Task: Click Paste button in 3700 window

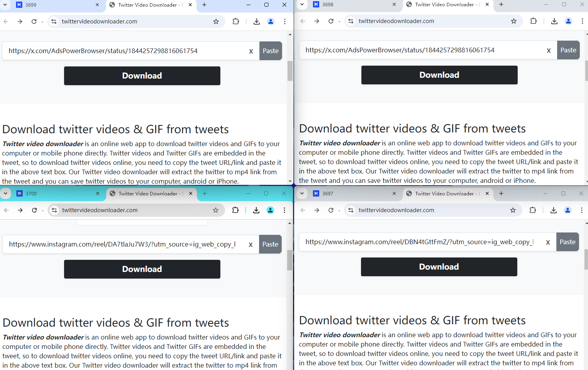Action: click(270, 244)
